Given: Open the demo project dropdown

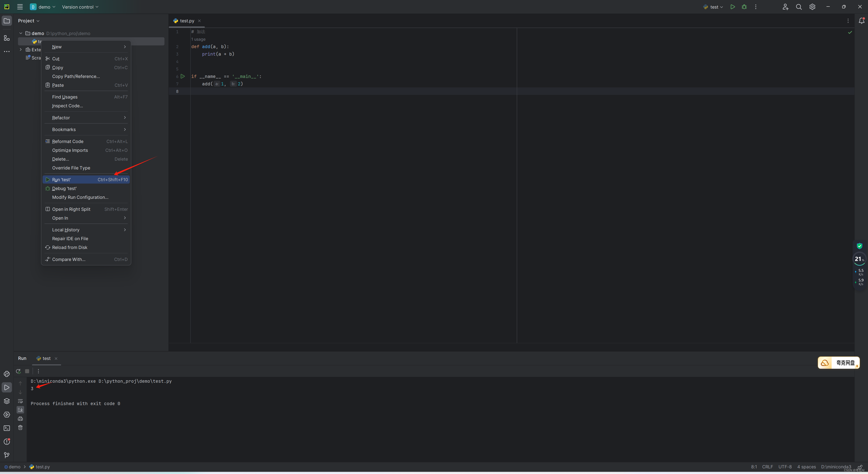Looking at the screenshot, I should [x=43, y=7].
